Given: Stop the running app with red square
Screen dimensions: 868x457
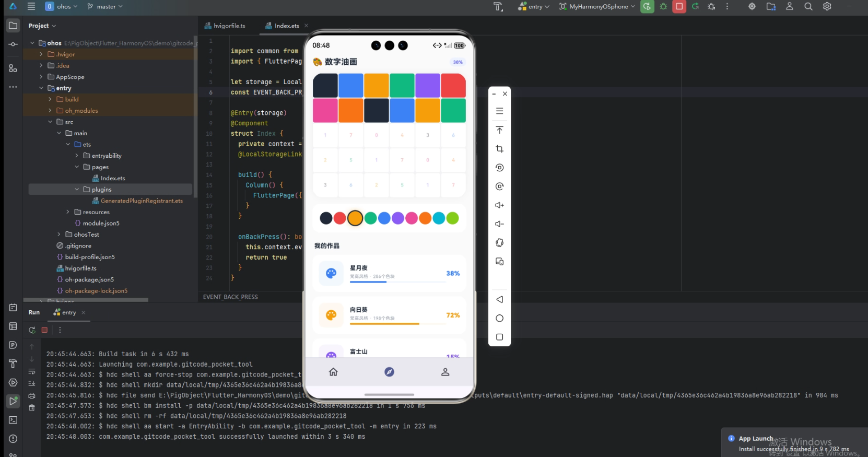Looking at the screenshot, I should click(679, 6).
